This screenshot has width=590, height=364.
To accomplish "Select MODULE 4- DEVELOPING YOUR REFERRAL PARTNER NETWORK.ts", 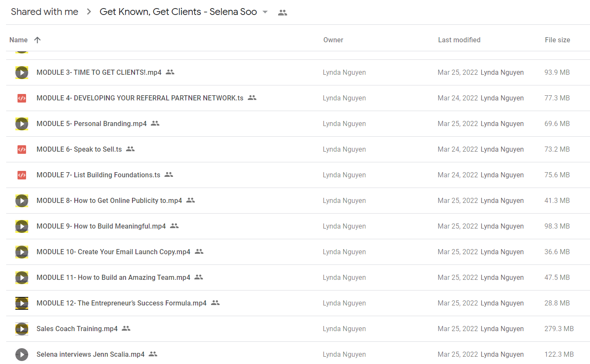I will 140,98.
